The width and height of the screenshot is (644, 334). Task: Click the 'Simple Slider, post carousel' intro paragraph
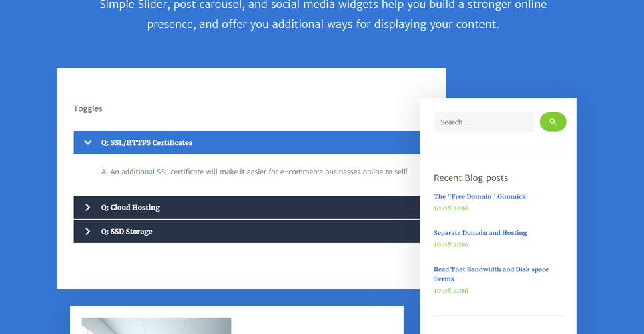[x=323, y=15]
